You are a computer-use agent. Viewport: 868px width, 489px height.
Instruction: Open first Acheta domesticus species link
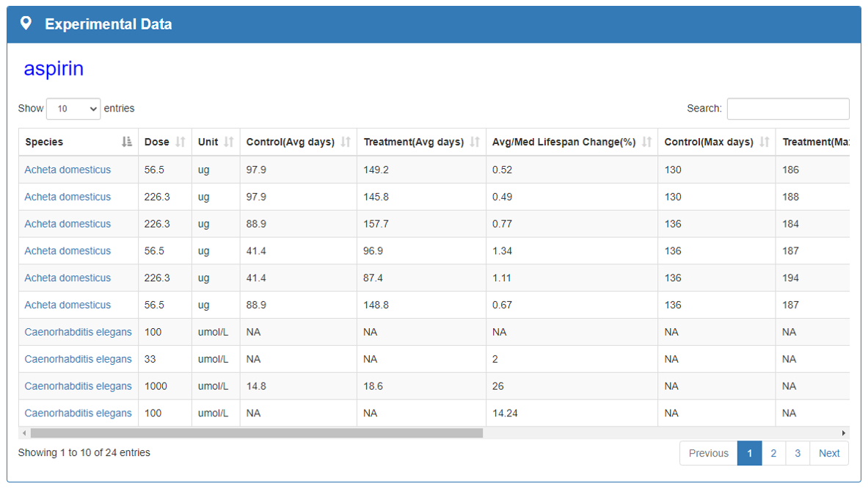tap(68, 170)
